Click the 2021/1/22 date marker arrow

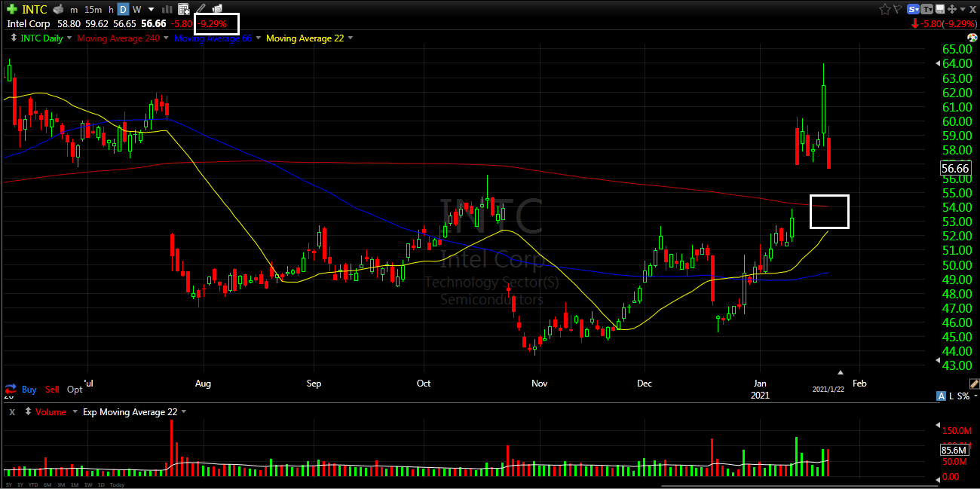(x=841, y=371)
